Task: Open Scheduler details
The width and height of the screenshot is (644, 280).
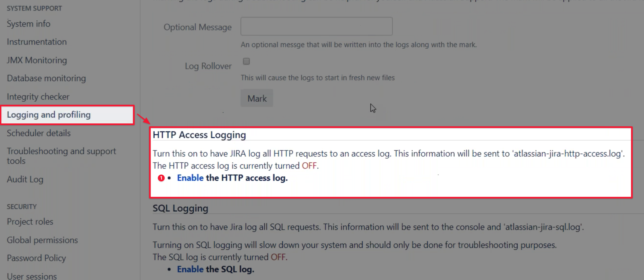Action: coord(39,133)
